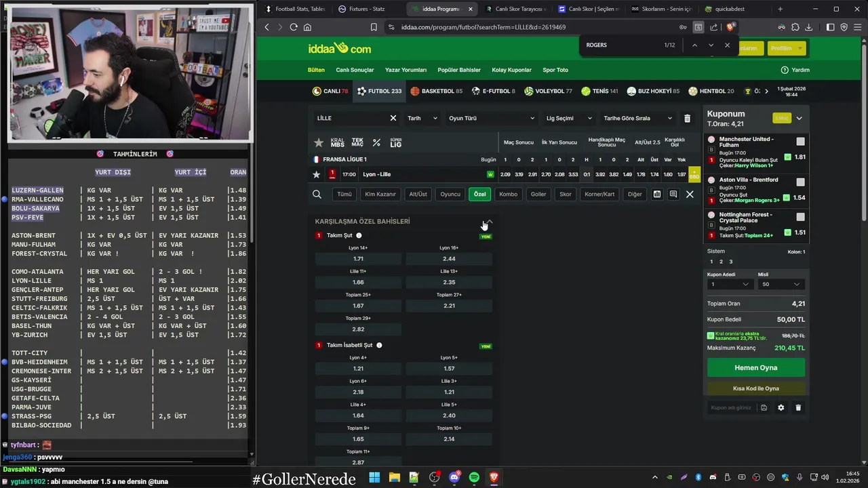Open the Tarih dropdown
This screenshot has width=868, height=488.
tap(422, 118)
